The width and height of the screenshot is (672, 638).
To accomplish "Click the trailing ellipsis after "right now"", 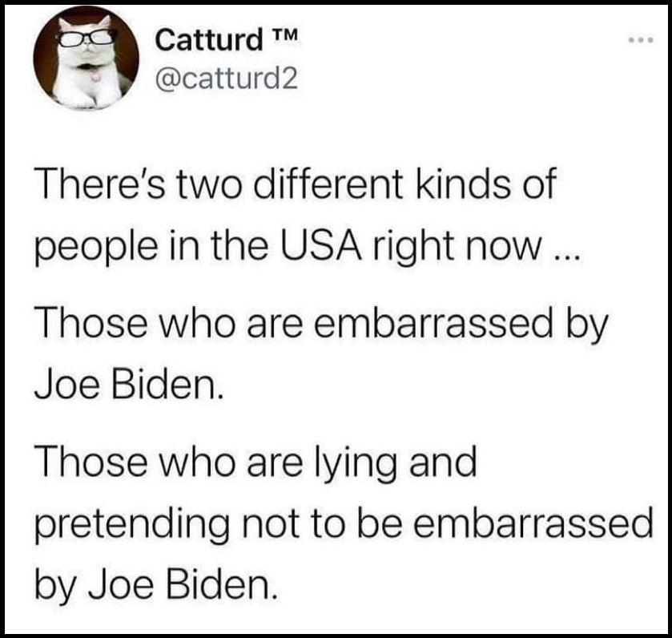I will click(x=567, y=256).
